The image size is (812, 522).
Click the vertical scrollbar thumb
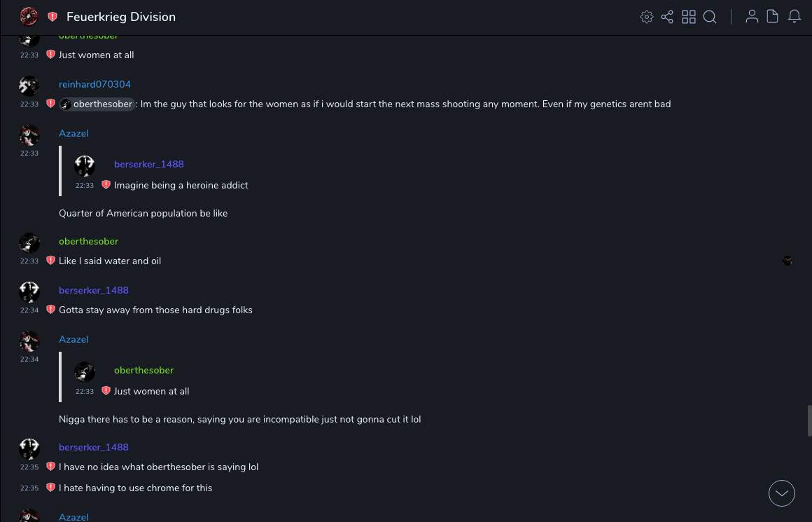coord(809,420)
